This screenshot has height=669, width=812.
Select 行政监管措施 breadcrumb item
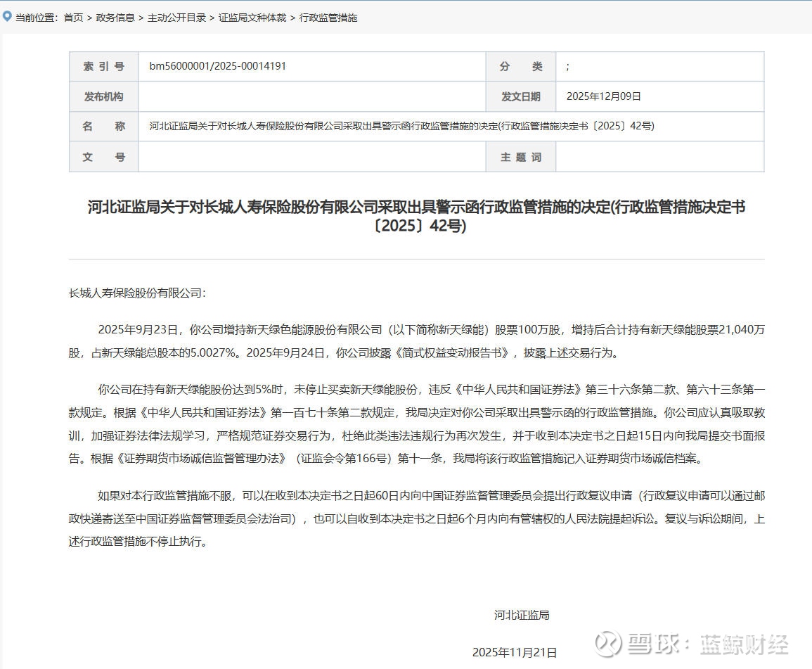pyautogui.click(x=328, y=18)
